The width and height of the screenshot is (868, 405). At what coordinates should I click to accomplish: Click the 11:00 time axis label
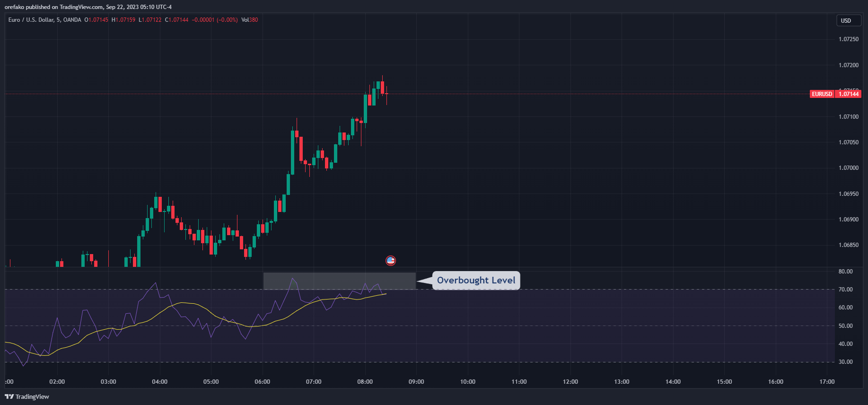click(x=519, y=382)
